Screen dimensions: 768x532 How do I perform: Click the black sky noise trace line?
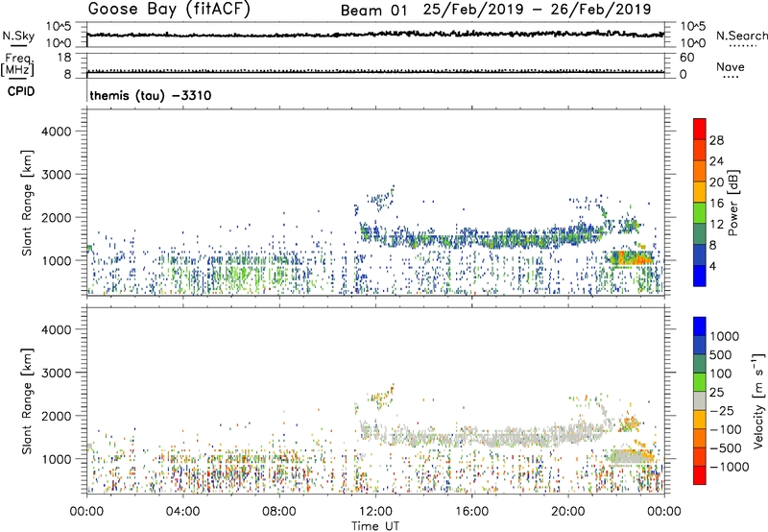click(x=375, y=35)
